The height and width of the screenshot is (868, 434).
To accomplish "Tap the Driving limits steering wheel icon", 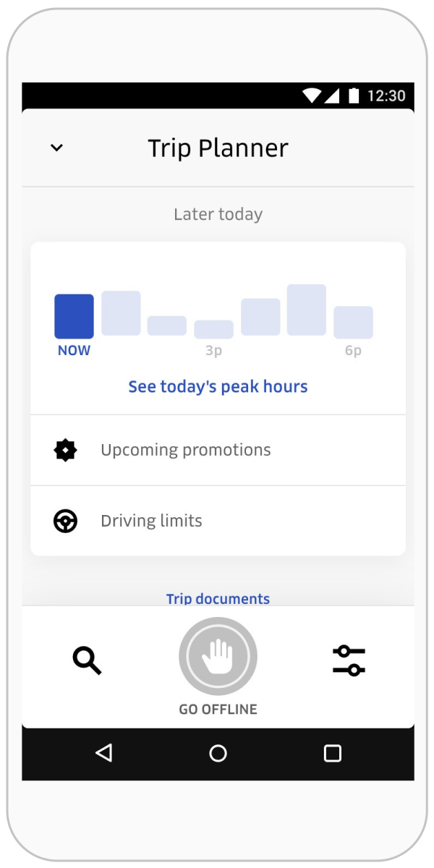I will [x=66, y=521].
